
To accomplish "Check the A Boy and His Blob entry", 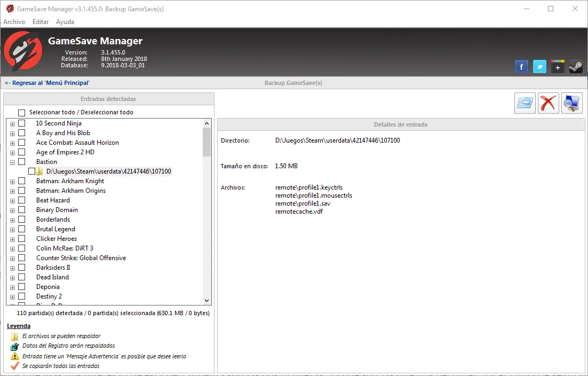I will pos(22,133).
